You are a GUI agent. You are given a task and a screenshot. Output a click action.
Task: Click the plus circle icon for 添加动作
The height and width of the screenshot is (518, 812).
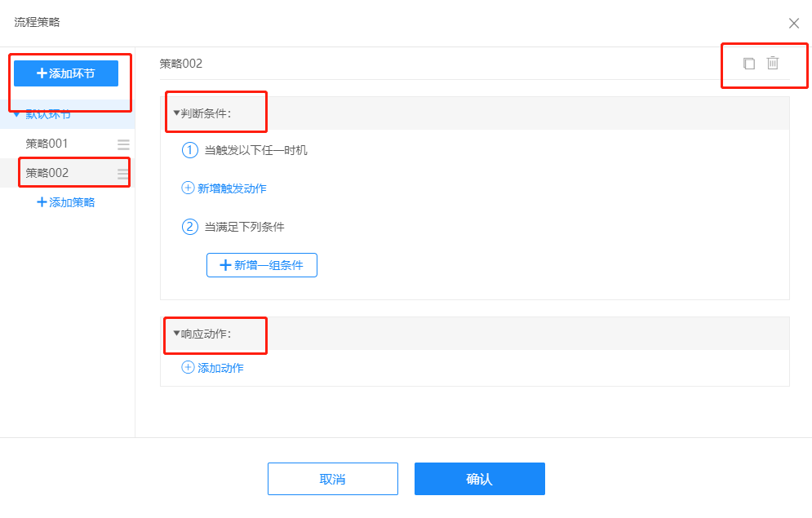click(x=188, y=367)
